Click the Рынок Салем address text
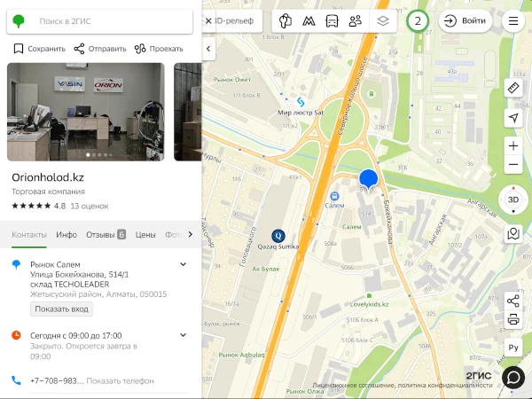This screenshot has width=532, height=399. pyautogui.click(x=55, y=264)
